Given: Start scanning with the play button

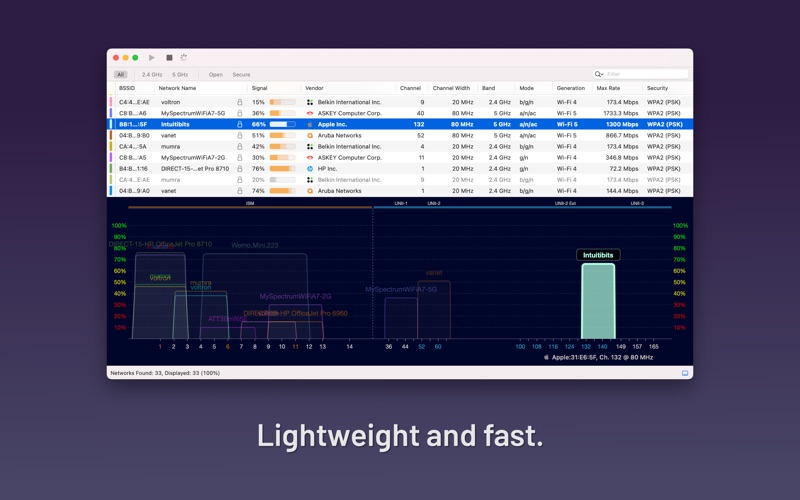Looking at the screenshot, I should [x=152, y=58].
